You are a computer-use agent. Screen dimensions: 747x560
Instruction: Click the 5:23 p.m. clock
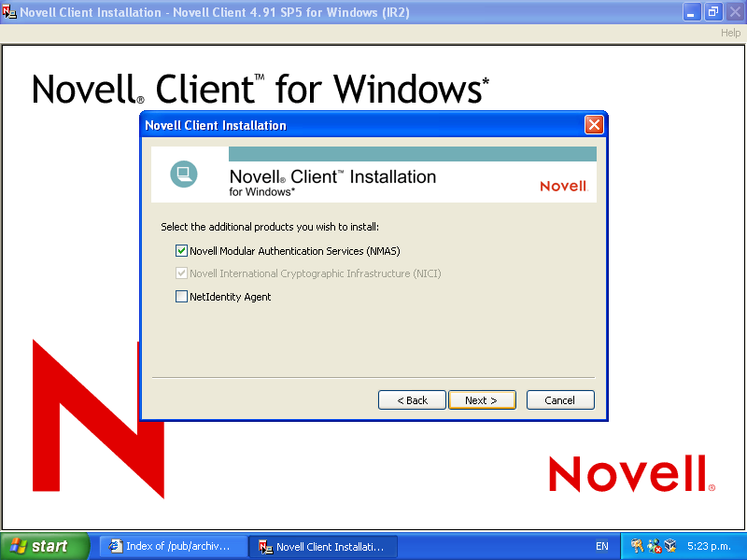click(x=710, y=546)
